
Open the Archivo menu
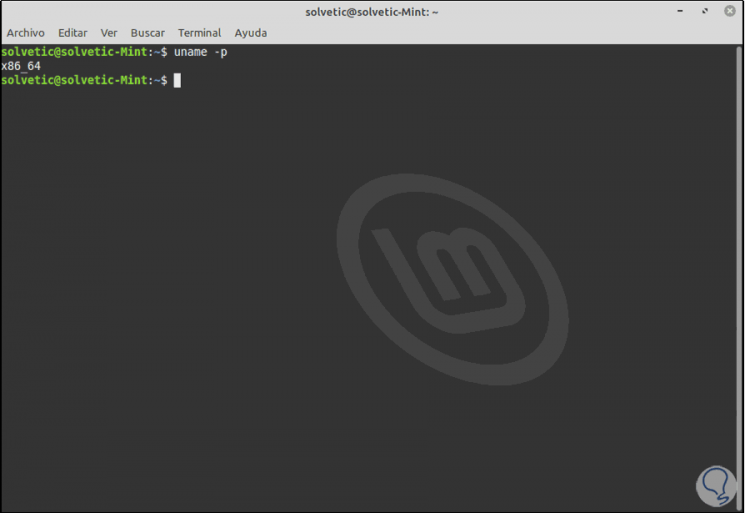tap(26, 33)
